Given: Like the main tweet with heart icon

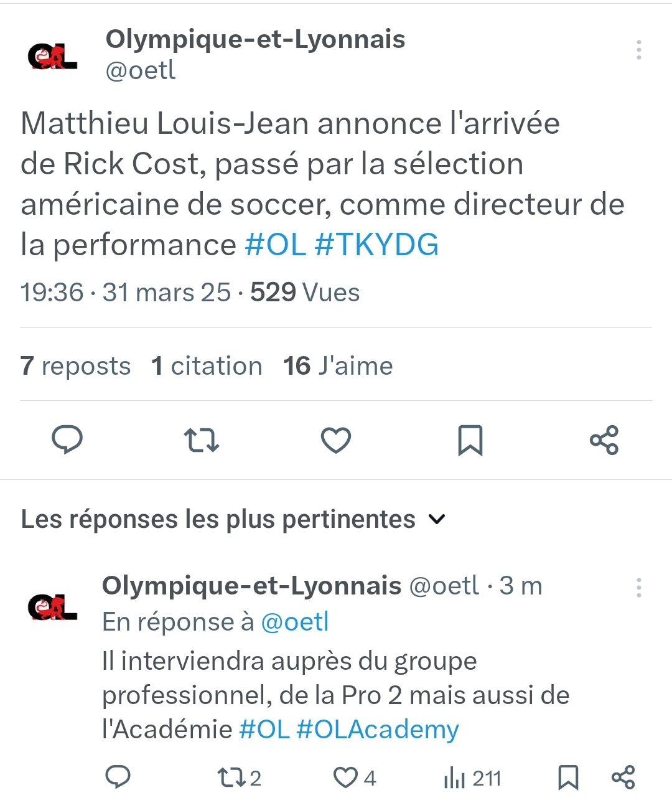Looking at the screenshot, I should coord(336,440).
